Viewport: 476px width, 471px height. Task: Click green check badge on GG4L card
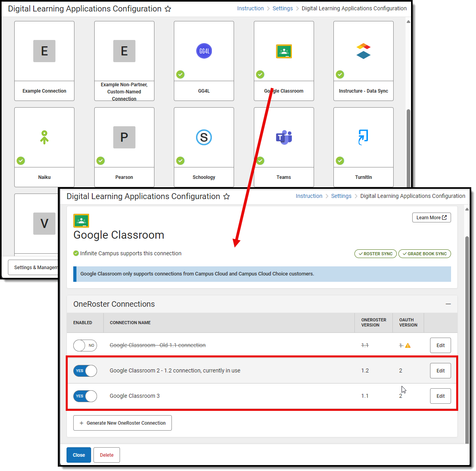pos(181,74)
